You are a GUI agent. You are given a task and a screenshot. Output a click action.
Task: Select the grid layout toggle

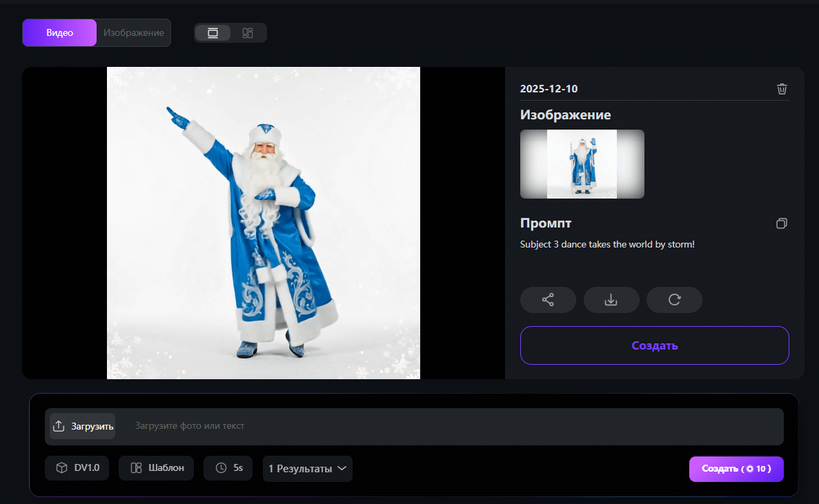pos(248,33)
